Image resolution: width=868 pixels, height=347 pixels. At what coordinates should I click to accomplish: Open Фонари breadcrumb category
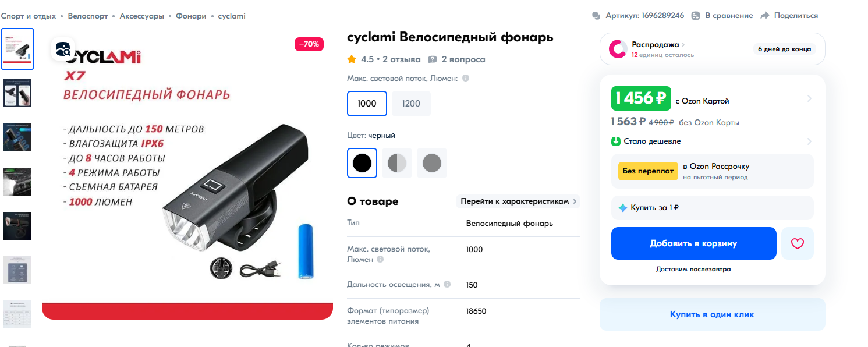pos(192,16)
